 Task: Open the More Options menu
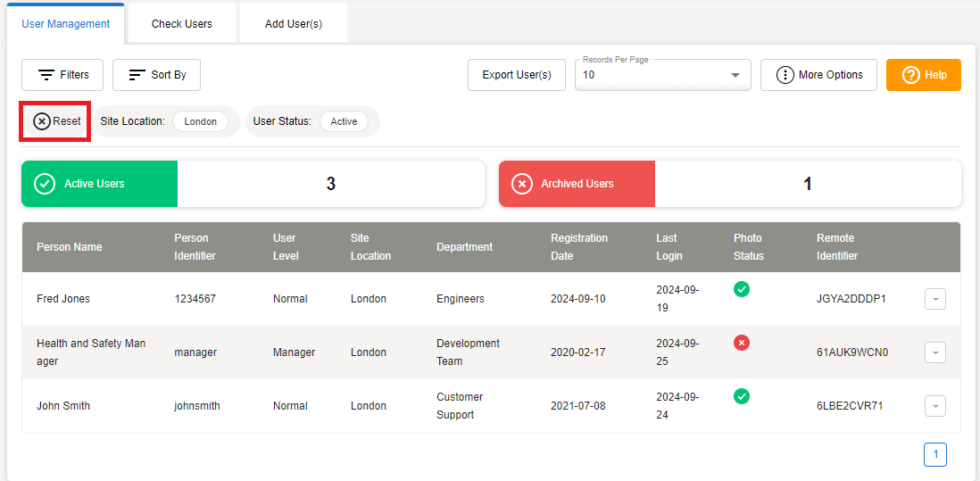point(818,75)
